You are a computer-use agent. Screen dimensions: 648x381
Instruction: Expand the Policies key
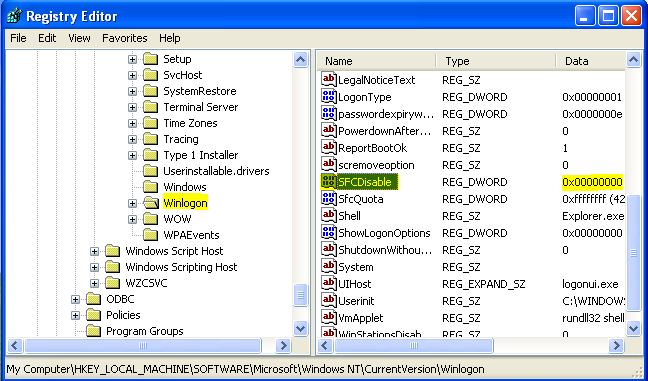coord(76,315)
